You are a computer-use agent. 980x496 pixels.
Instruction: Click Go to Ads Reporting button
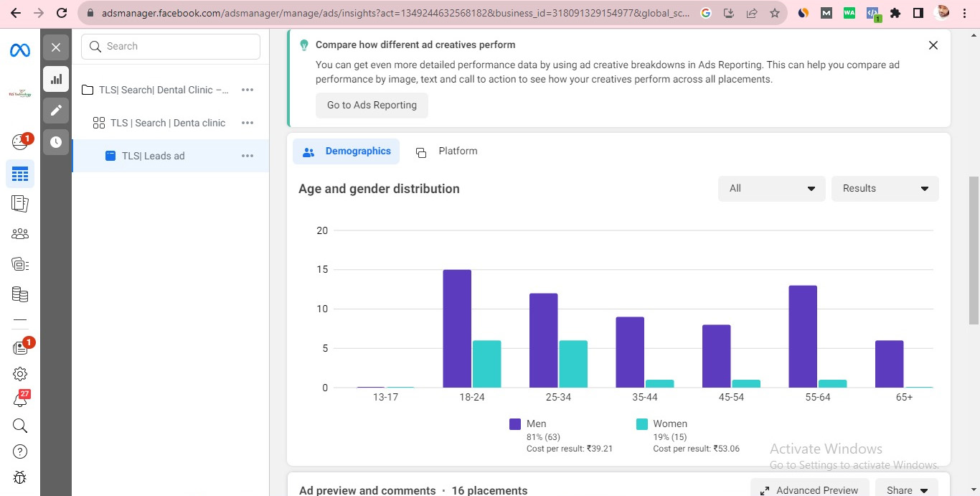[372, 106]
